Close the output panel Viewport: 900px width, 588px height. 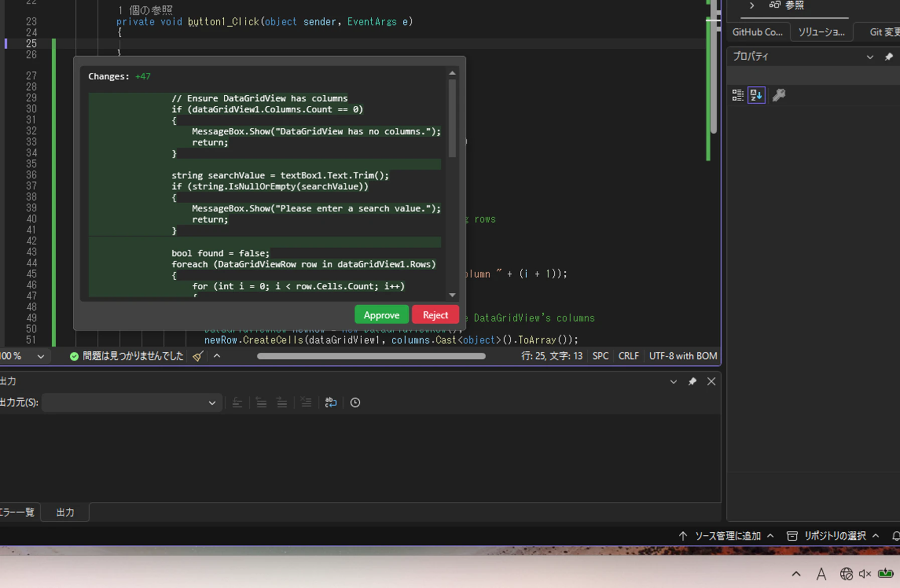click(x=711, y=381)
